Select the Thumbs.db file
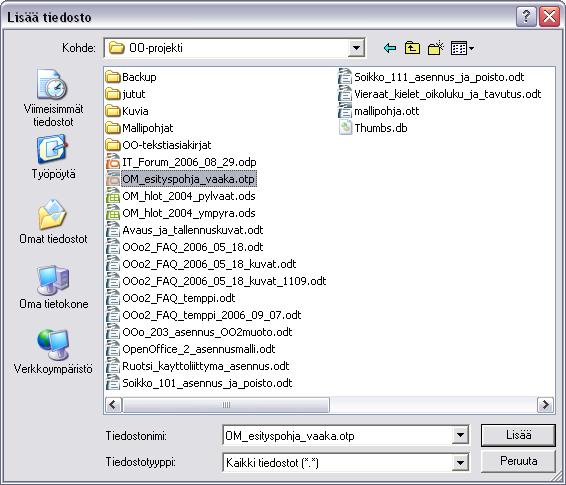Screen dimensions: 566x485 373,128
